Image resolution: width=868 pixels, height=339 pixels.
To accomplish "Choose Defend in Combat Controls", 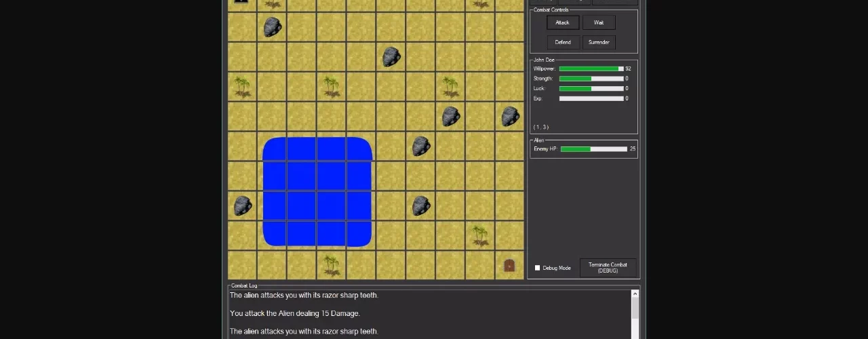I will tap(562, 42).
